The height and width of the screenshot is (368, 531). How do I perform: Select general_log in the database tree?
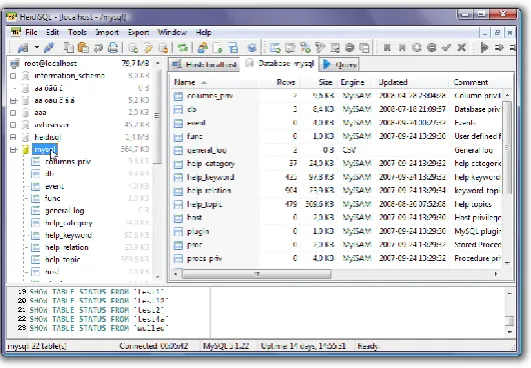click(64, 211)
